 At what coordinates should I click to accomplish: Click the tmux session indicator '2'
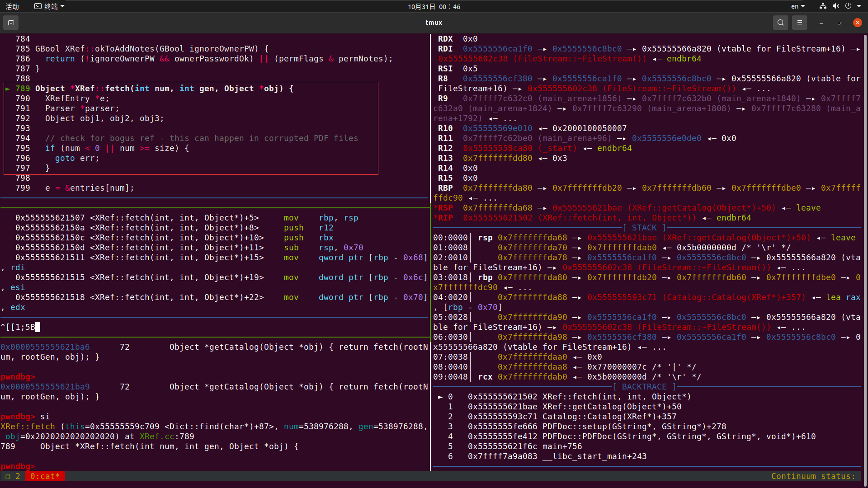click(18, 476)
